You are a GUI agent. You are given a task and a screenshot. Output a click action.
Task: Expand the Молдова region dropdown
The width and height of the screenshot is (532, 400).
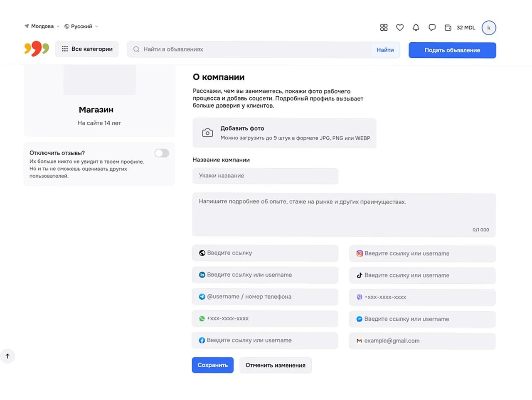42,26
